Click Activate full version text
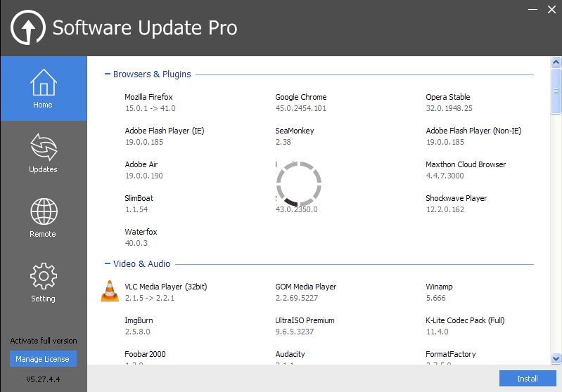 point(44,341)
